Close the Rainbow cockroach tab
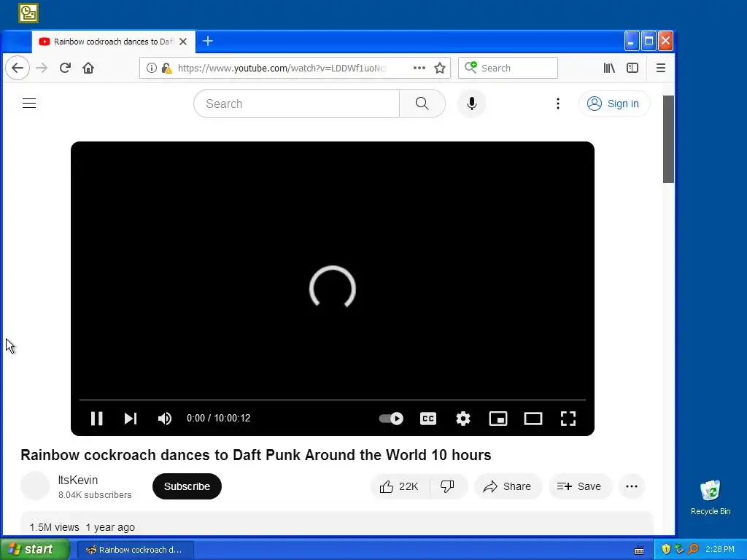The height and width of the screenshot is (560, 747). (x=183, y=42)
